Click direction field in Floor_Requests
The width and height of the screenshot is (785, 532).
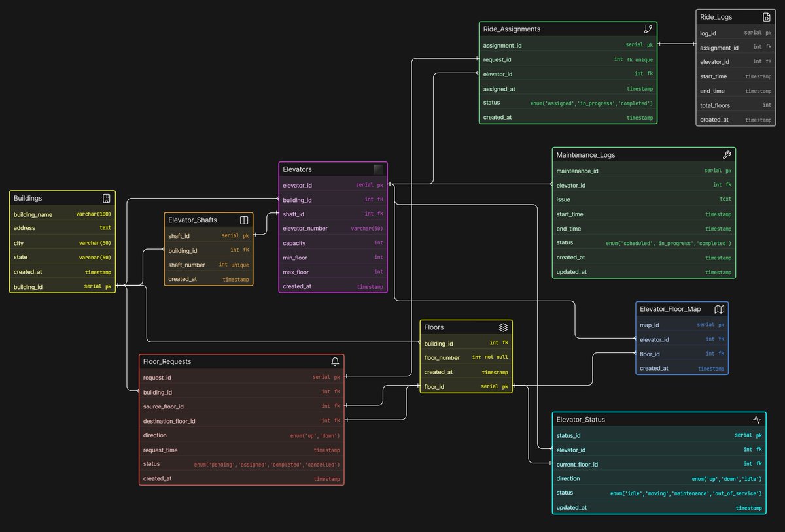click(241, 435)
